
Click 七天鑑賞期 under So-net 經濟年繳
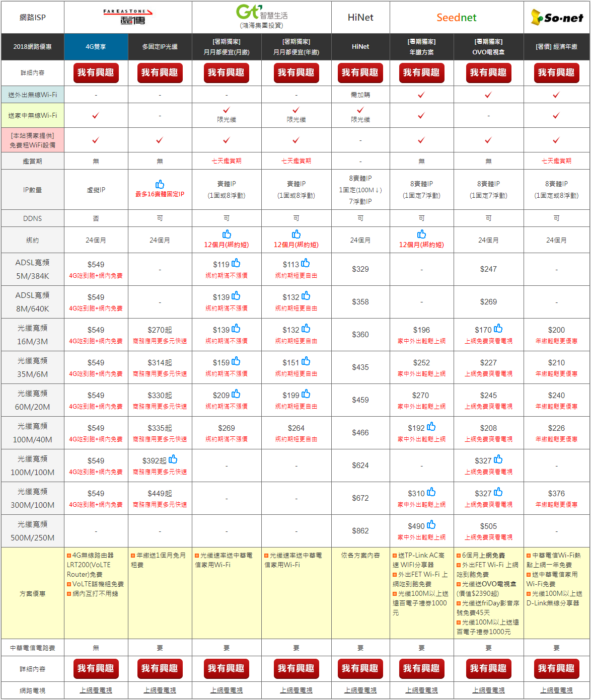pyautogui.click(x=556, y=161)
